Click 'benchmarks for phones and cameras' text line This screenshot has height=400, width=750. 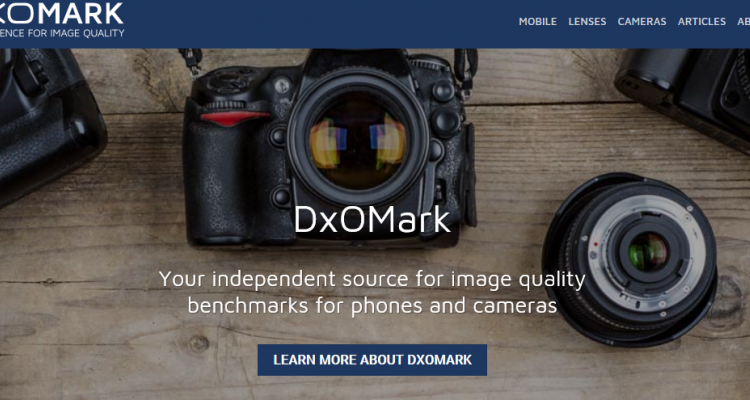click(372, 306)
